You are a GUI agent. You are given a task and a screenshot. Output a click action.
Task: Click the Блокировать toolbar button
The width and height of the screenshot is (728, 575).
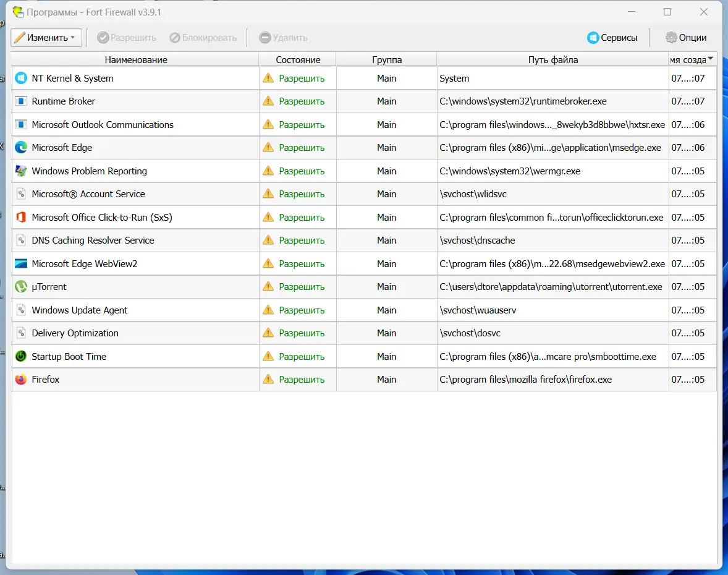[203, 38]
